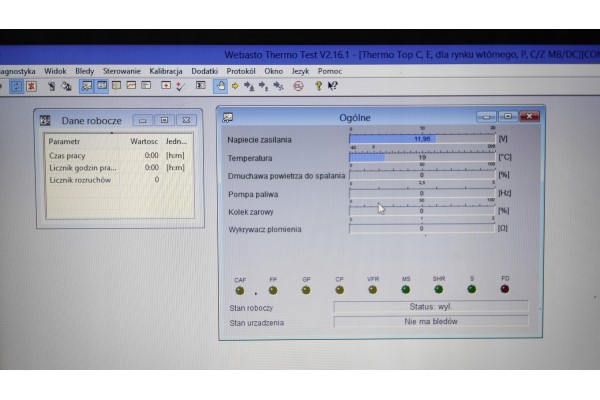Open the Bledy menu
This screenshot has width=600, height=400.
[x=85, y=71]
